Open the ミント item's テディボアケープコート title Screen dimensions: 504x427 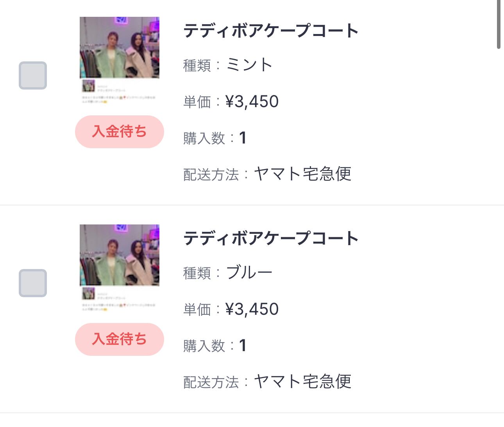tap(271, 30)
